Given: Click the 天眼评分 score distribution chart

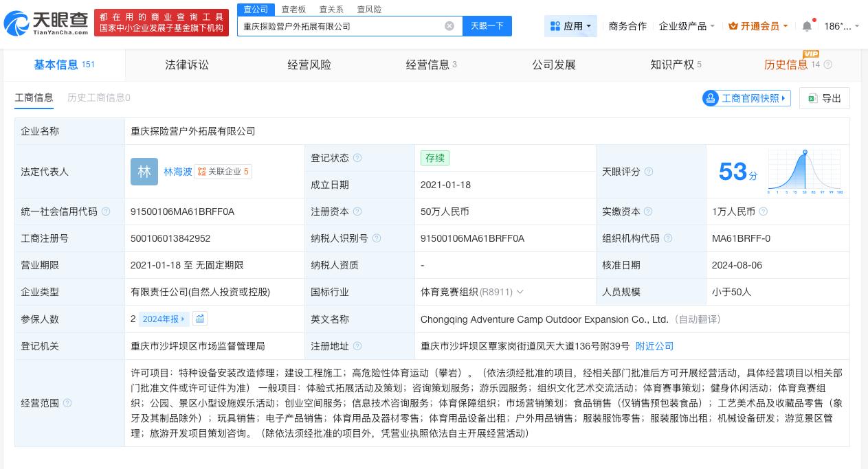Looking at the screenshot, I should pyautogui.click(x=805, y=172).
